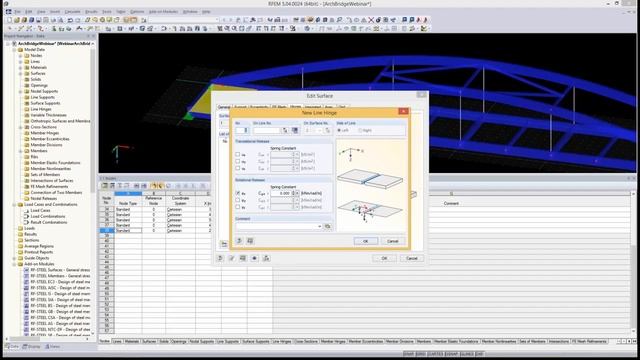This screenshot has height=360, width=640.
Task: Click the red X delete icon in toolbar
Action: click(371, 20)
